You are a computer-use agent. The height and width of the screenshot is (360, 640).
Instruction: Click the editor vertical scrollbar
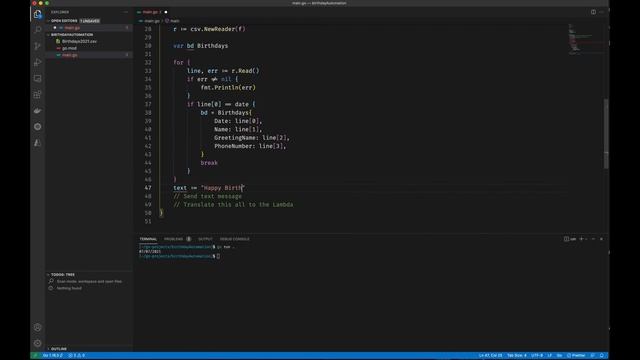606,134
